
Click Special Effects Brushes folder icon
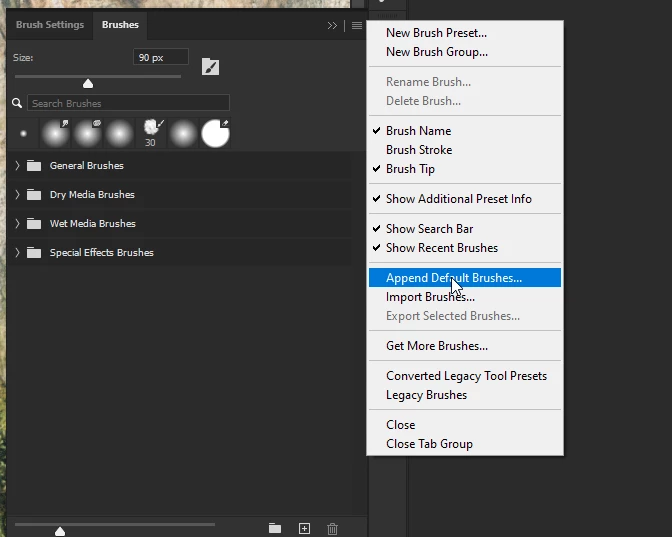coord(34,253)
